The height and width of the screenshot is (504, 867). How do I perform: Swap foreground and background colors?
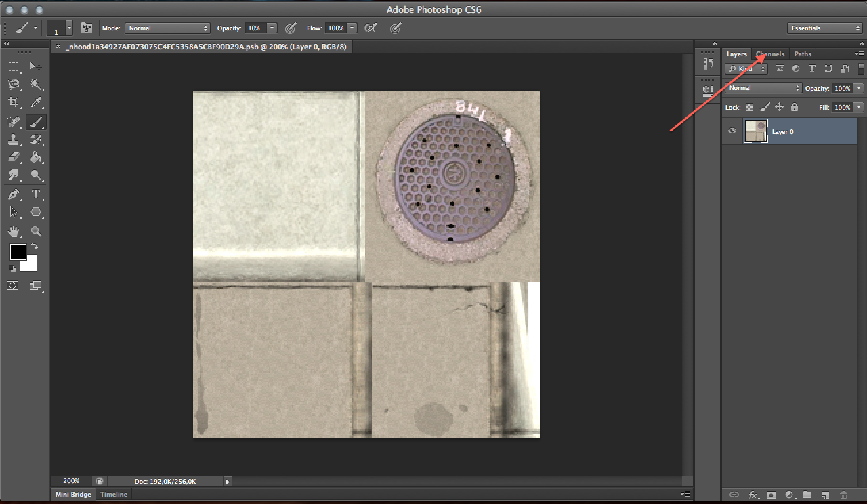point(35,247)
